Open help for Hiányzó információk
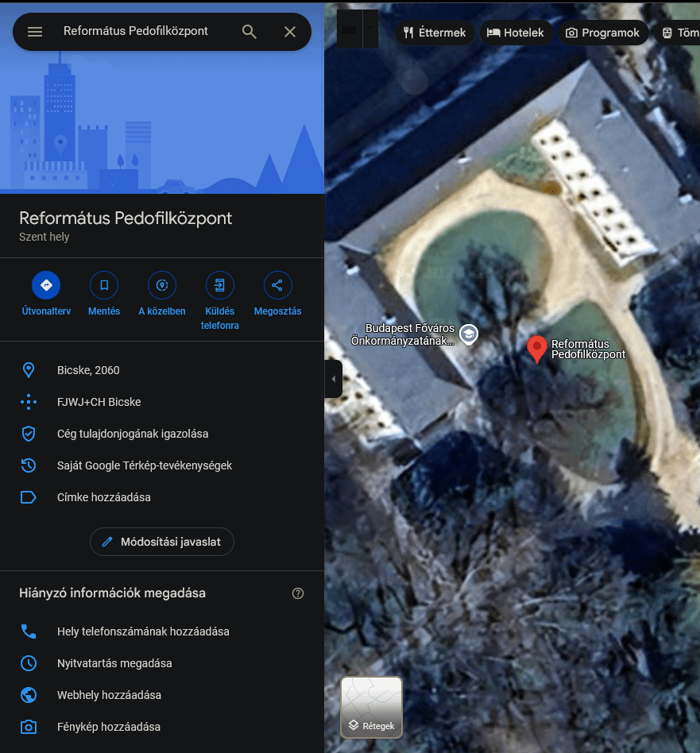Viewport: 700px width, 753px height. 298,593
